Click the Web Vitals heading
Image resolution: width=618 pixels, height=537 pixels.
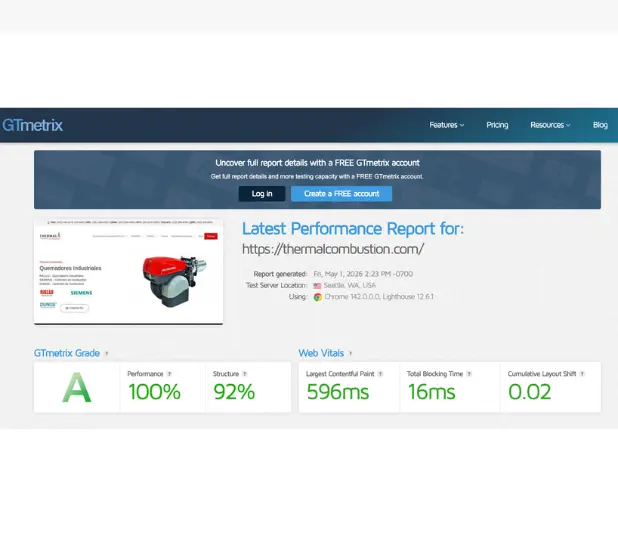pyautogui.click(x=321, y=353)
